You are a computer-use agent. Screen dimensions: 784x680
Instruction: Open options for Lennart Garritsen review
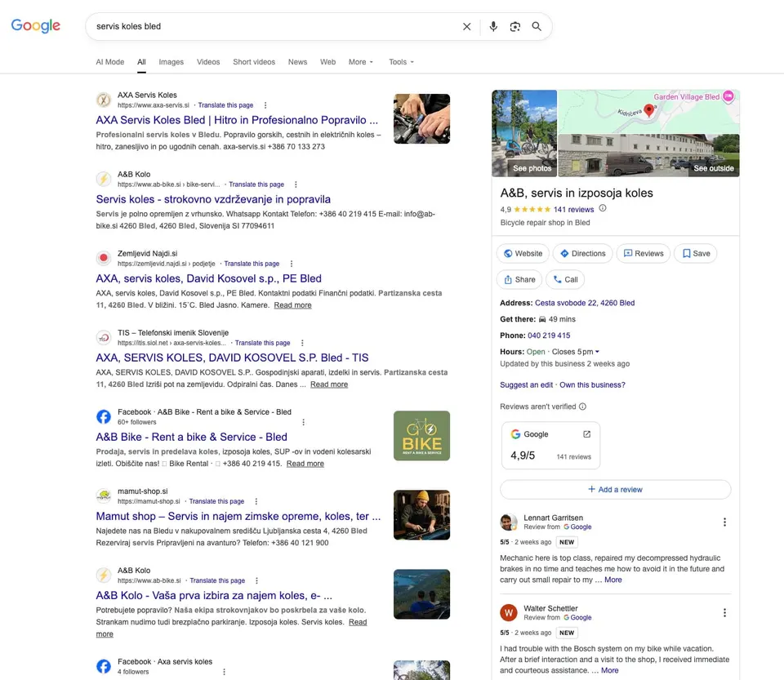tap(724, 522)
